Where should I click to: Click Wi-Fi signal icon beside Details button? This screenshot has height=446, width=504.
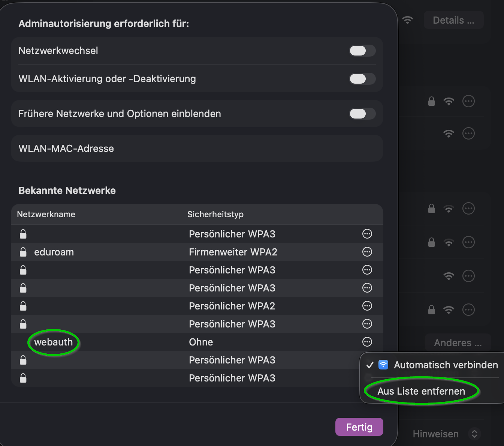click(407, 20)
